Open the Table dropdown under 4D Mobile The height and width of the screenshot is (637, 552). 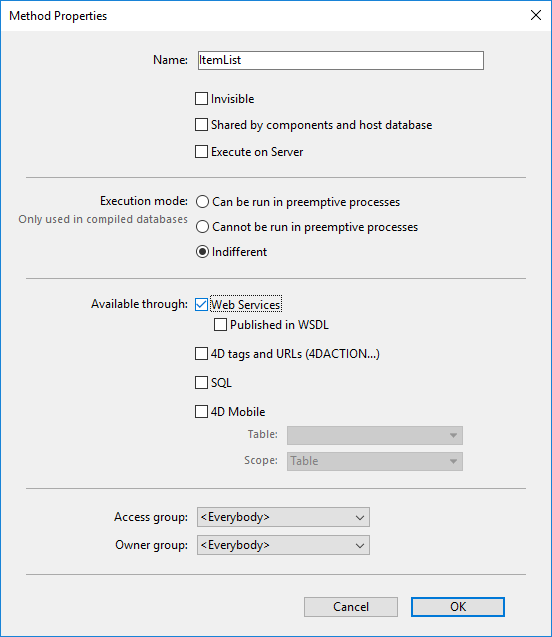point(374,436)
